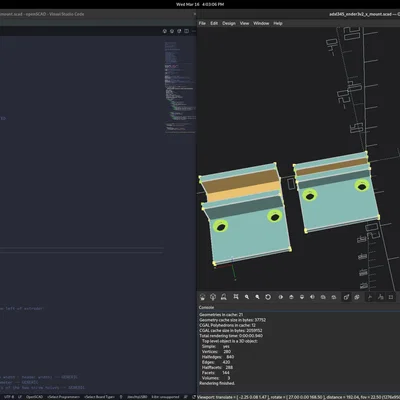Toggle Show Axes in the viewer toolbar
Image resolution: width=400 pixels, height=400 pixels.
pyautogui.click(x=370, y=297)
